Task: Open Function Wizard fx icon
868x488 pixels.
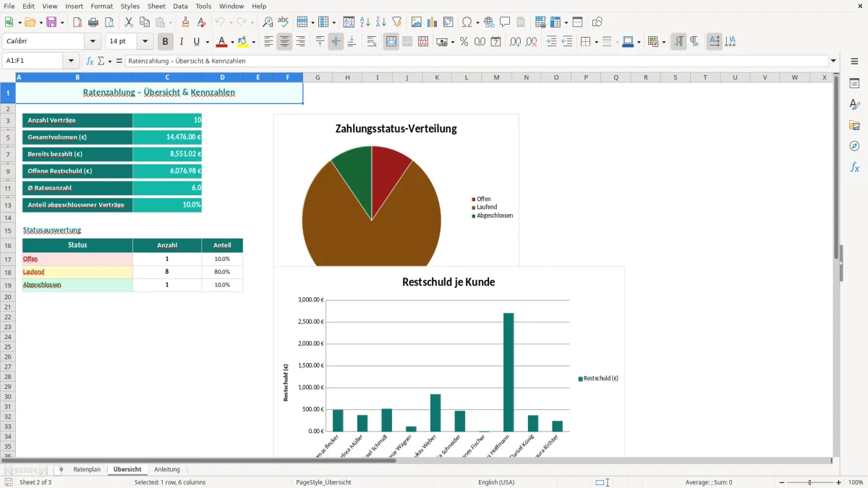Action: pos(90,61)
